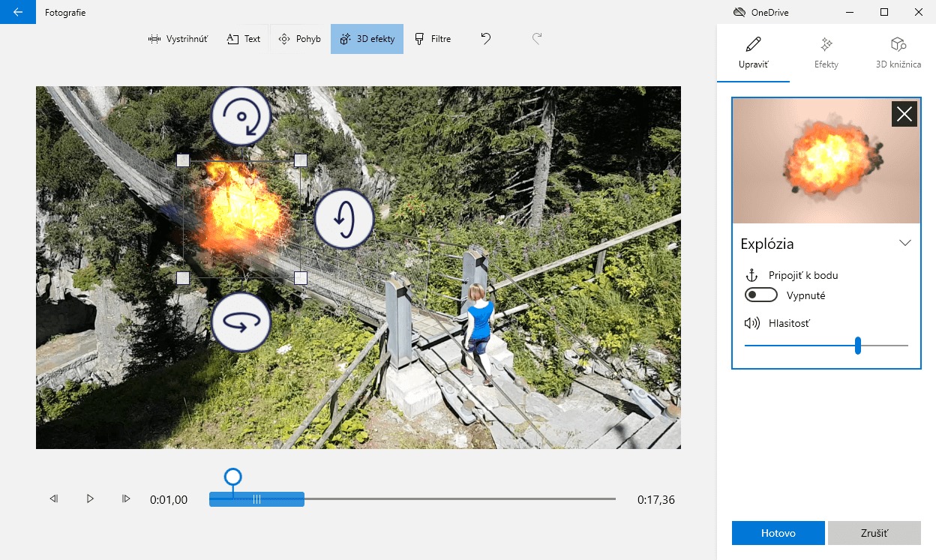Remove the Explózia effect with the X
Viewport: 936px width, 560px height.
904,114
